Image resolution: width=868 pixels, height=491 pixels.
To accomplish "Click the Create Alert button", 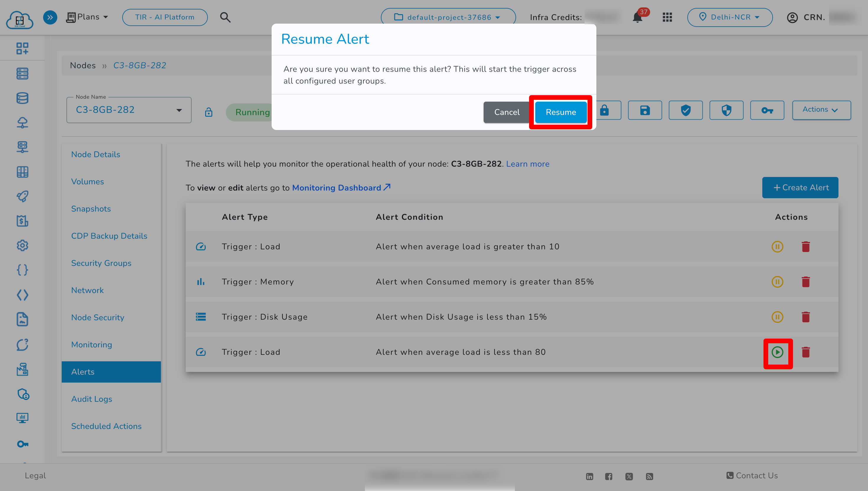I will point(800,188).
